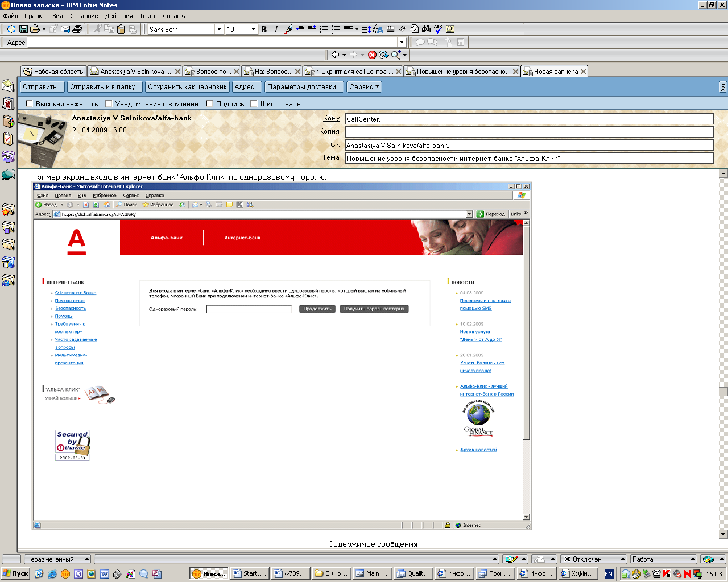
Task: Click the Paste clipboard icon
Action: coord(121,29)
